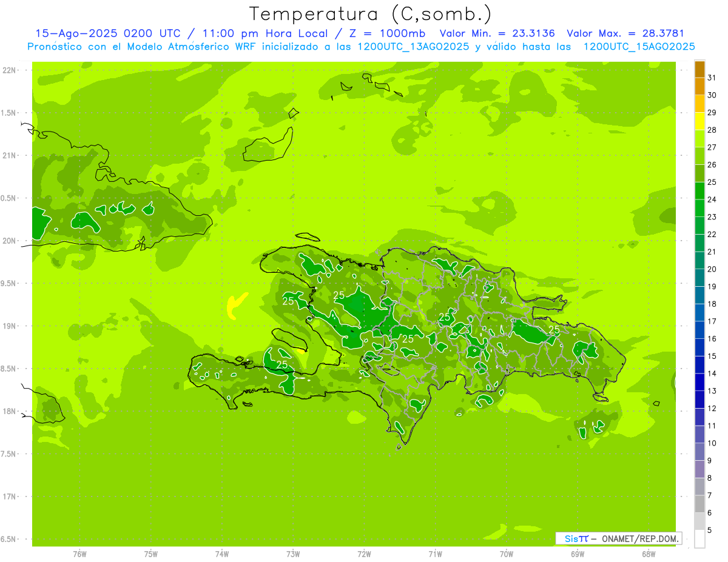The image size is (728, 562).
Task: Click the "75W" longitude axis label
Action: click(151, 554)
